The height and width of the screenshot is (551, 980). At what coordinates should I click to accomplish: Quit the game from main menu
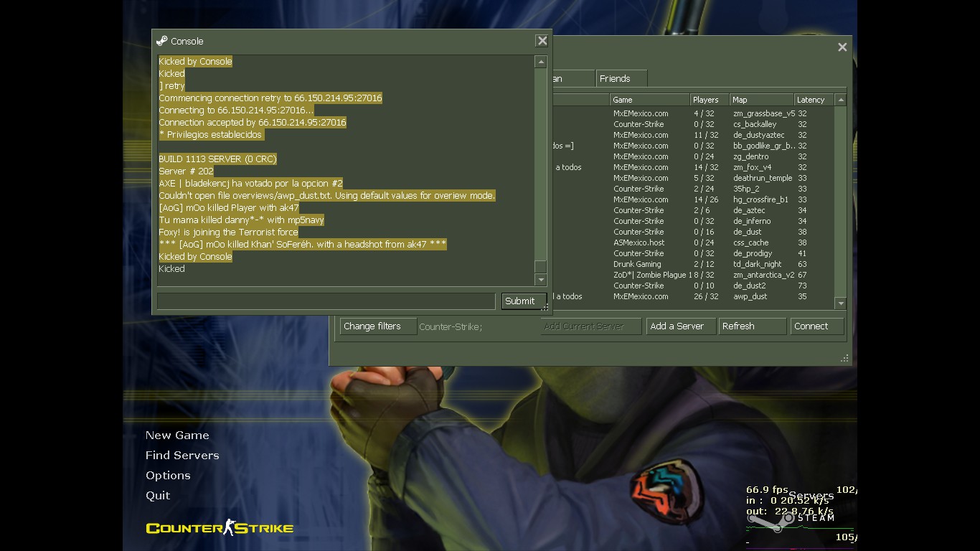click(158, 495)
